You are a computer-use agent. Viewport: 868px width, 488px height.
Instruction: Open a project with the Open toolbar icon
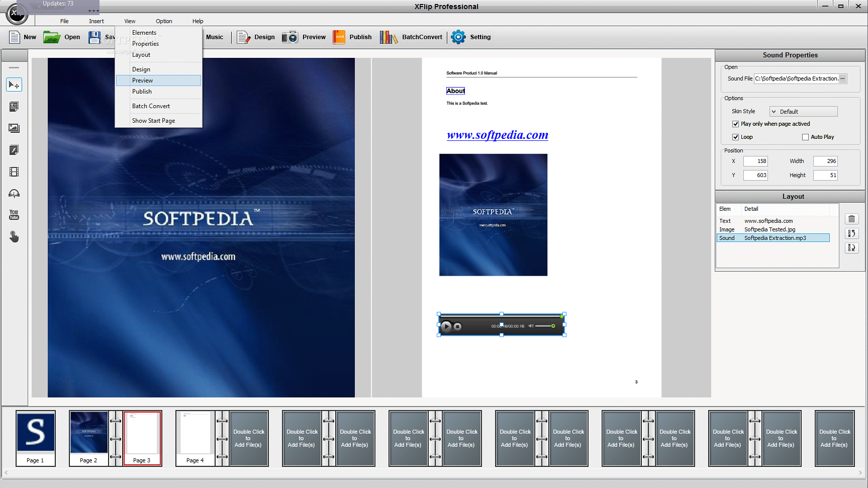tap(51, 37)
